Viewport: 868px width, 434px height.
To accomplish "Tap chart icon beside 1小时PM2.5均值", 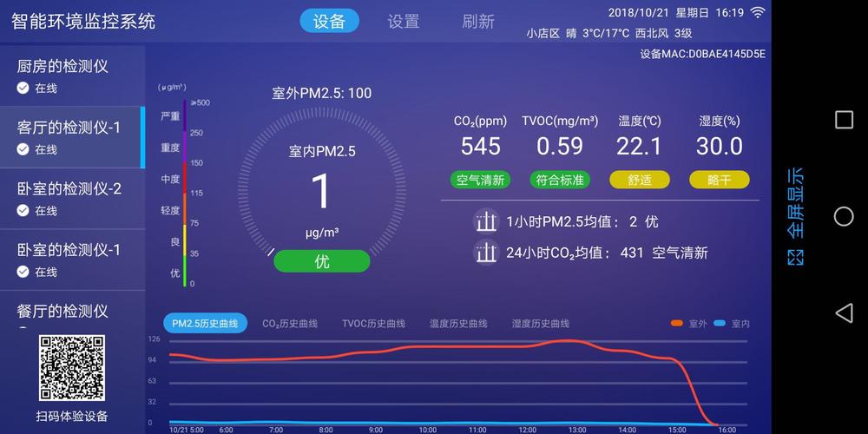I will click(486, 222).
